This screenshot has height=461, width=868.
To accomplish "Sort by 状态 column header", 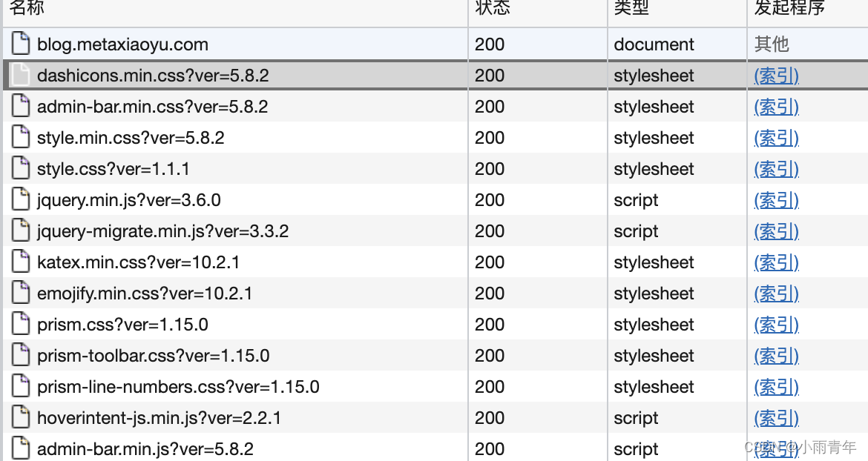I will tap(493, 8).
